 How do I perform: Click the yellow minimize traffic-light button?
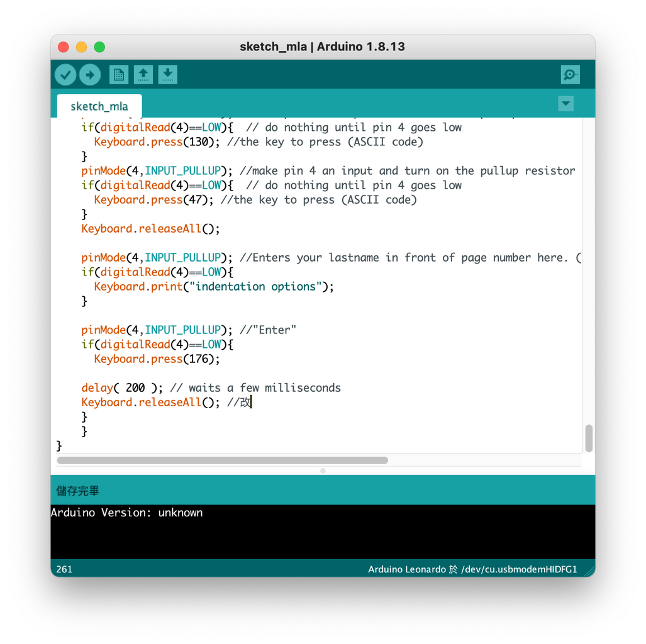pos(81,47)
